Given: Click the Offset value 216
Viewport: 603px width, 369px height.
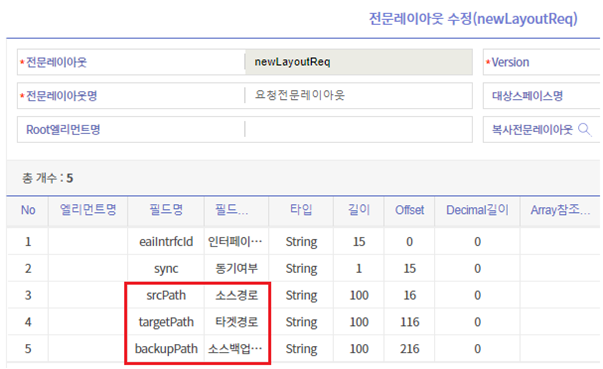Looking at the screenshot, I should [x=409, y=349].
